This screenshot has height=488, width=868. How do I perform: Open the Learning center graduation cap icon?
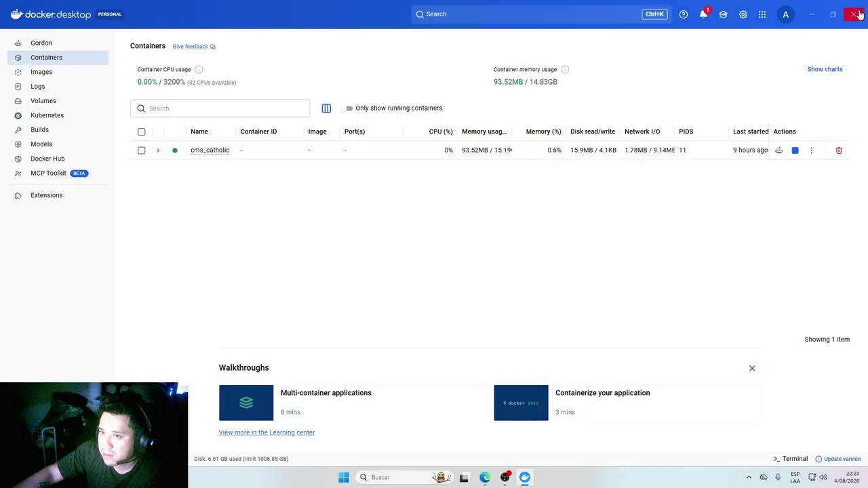pos(724,14)
